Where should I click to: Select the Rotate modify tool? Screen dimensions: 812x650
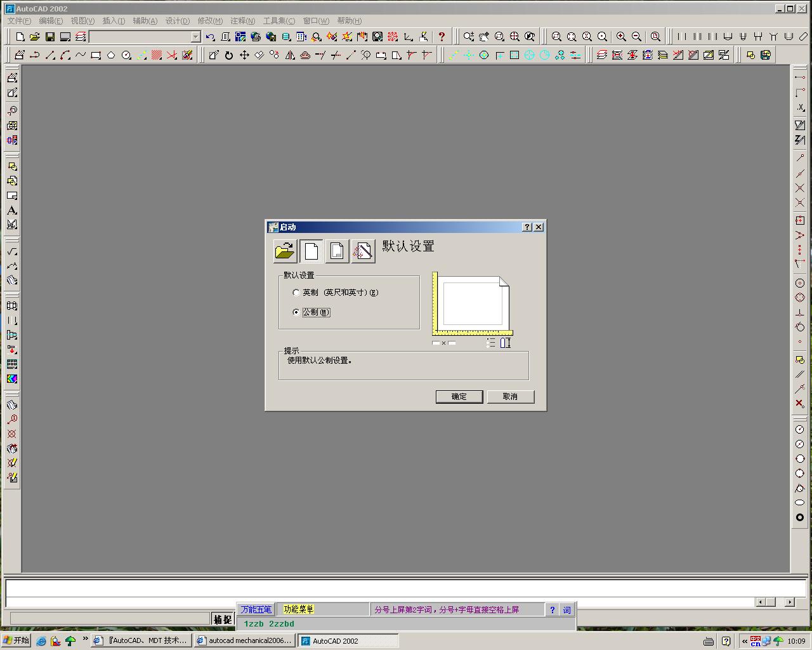[x=229, y=55]
